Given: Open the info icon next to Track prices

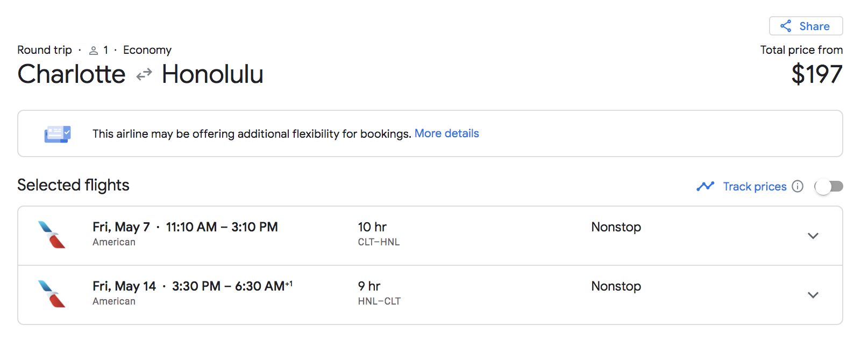Looking at the screenshot, I should pyautogui.click(x=798, y=186).
